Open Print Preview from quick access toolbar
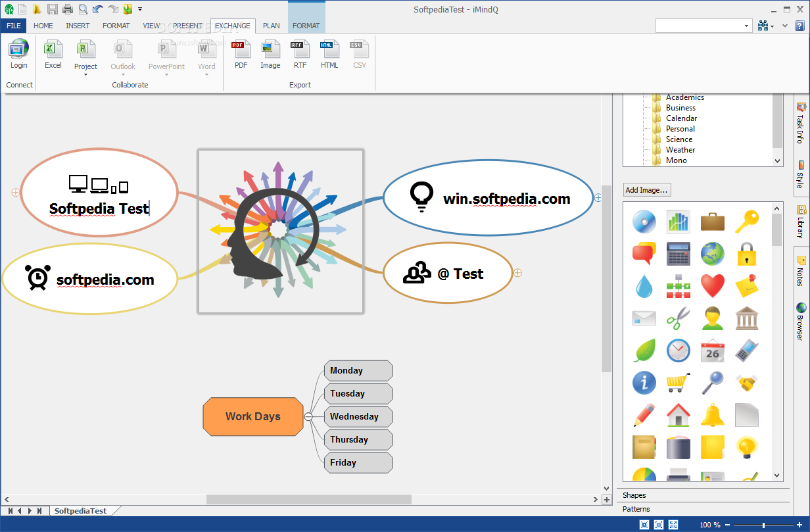 pos(83,9)
